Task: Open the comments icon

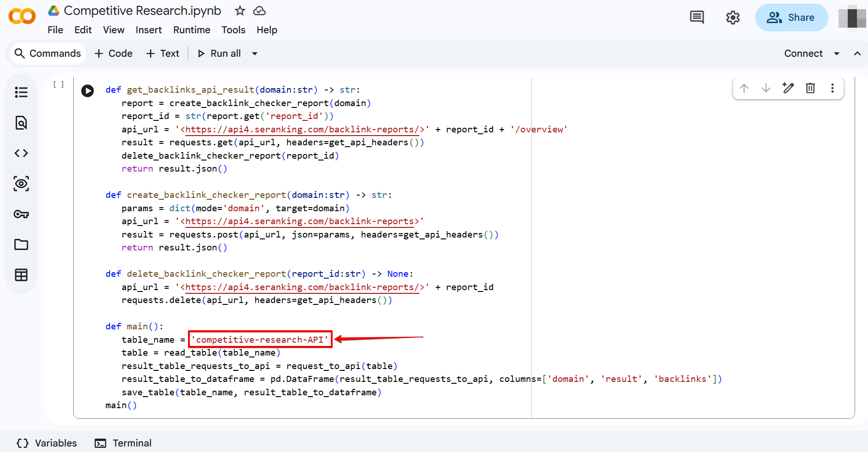Action: coord(697,18)
